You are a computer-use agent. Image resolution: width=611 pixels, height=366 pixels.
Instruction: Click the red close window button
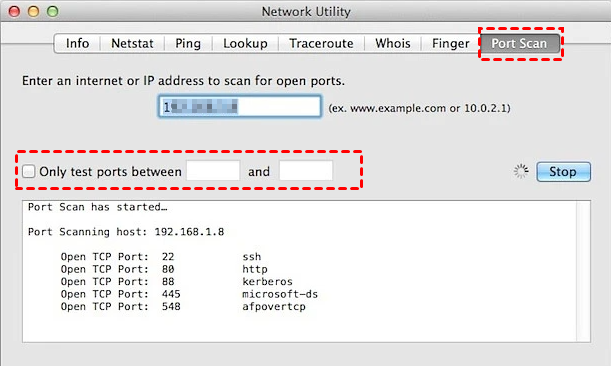click(x=14, y=11)
